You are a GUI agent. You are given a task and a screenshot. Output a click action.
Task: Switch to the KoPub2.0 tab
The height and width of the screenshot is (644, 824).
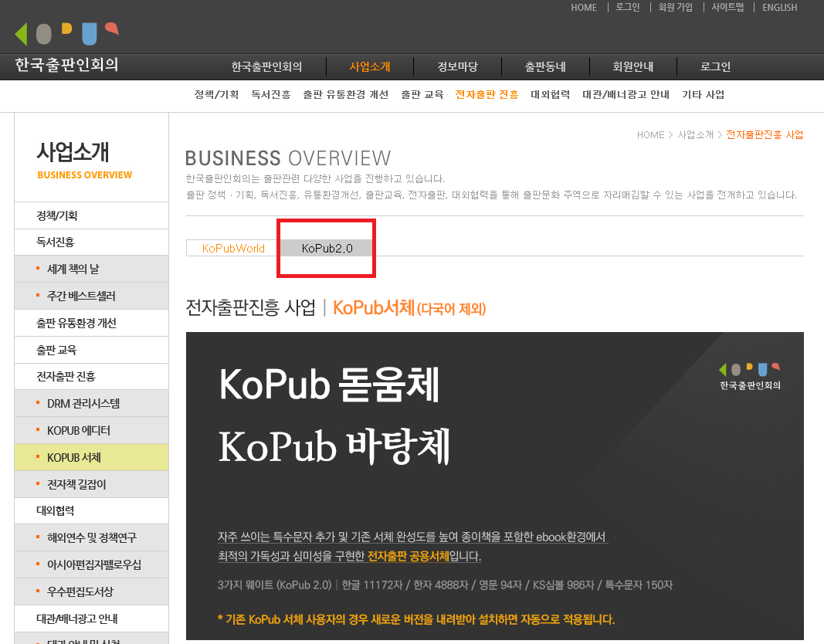(x=327, y=248)
